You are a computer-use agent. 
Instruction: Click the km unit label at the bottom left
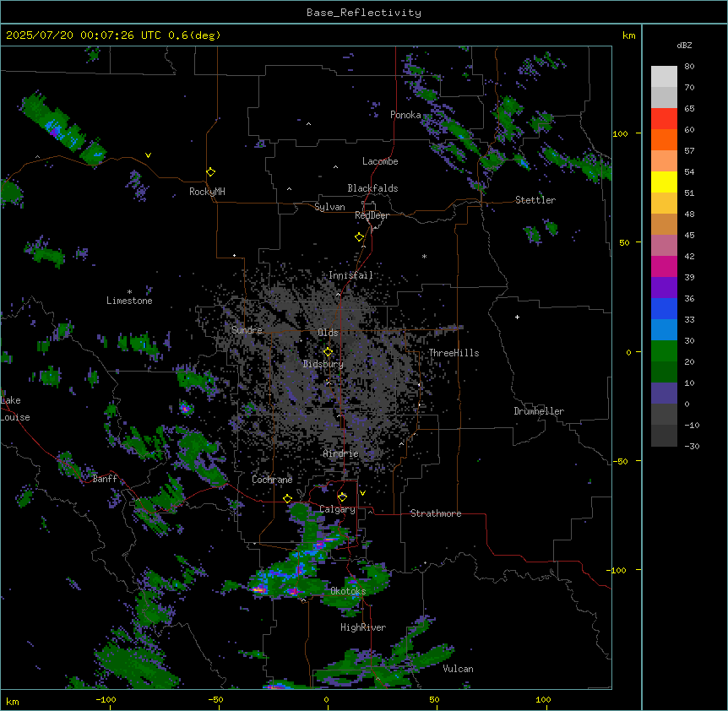click(13, 702)
